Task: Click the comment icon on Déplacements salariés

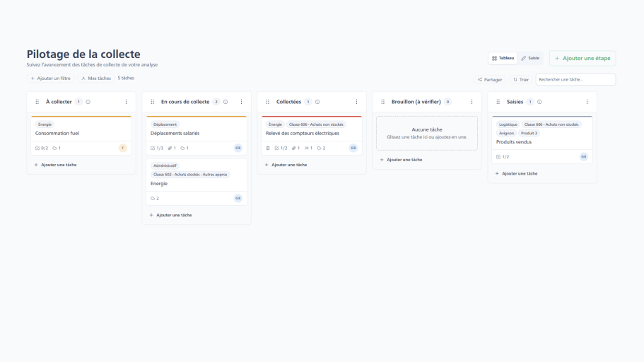Action: click(x=185, y=148)
